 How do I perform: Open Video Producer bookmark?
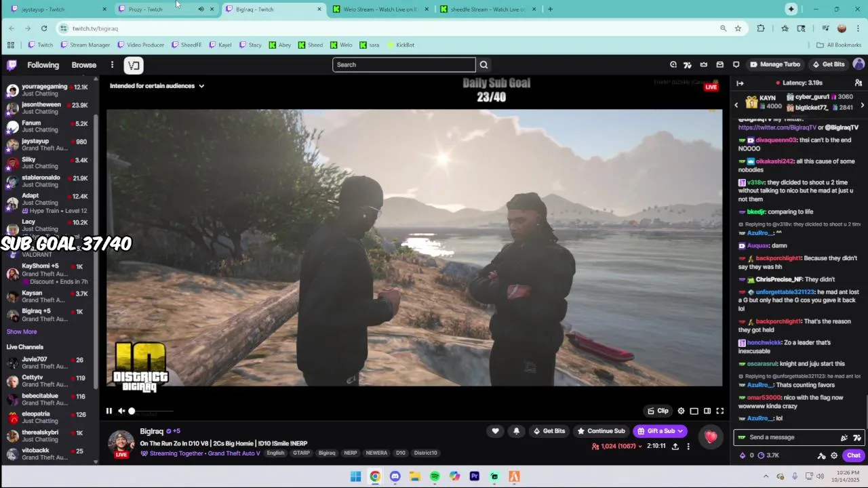pos(140,45)
